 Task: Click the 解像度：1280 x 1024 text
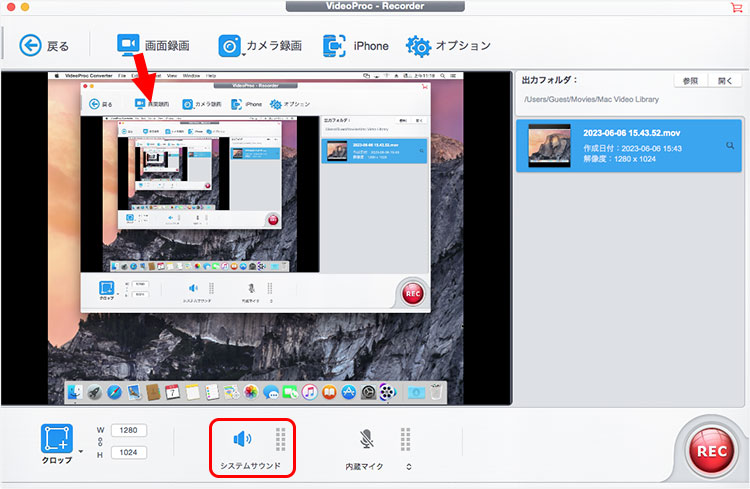[x=619, y=159]
